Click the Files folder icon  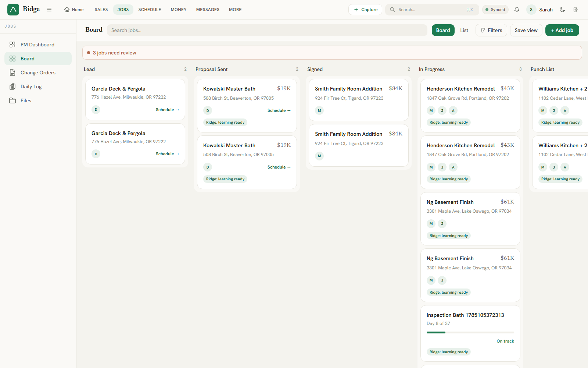coord(12,100)
